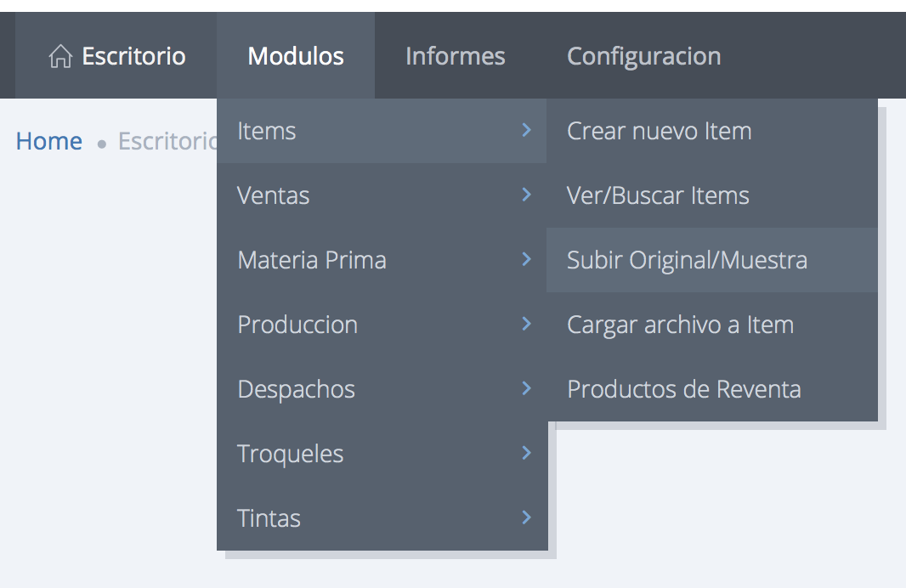The width and height of the screenshot is (906, 588).
Task: Go to Productos de Reventa
Action: point(683,389)
